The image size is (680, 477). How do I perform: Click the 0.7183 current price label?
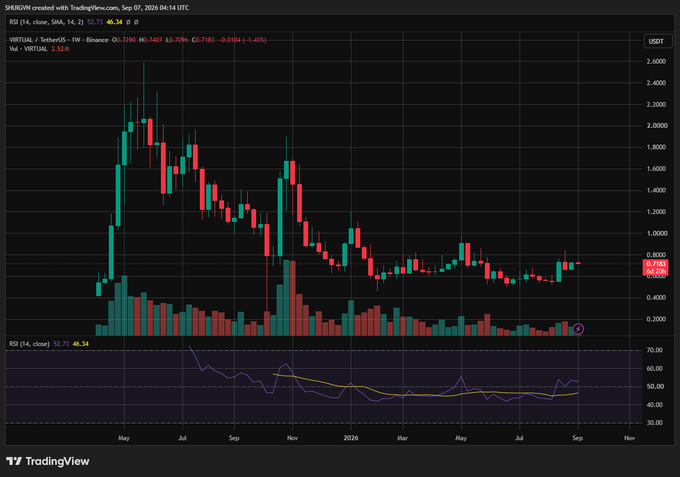pyautogui.click(x=656, y=264)
